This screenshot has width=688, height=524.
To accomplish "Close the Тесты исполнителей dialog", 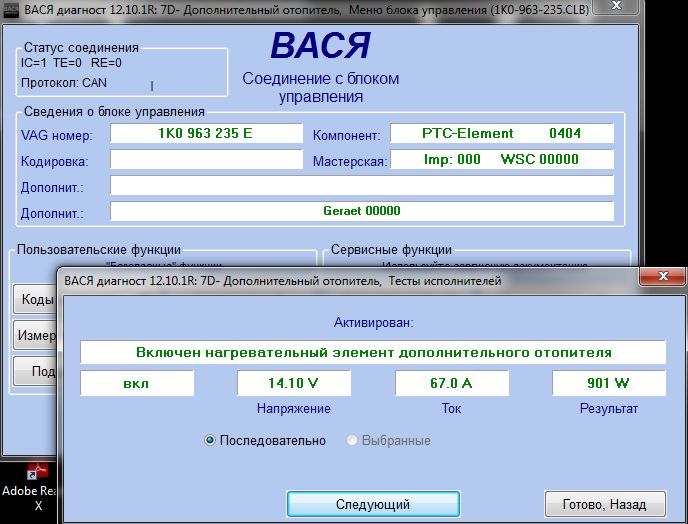I will pyautogui.click(x=663, y=276).
